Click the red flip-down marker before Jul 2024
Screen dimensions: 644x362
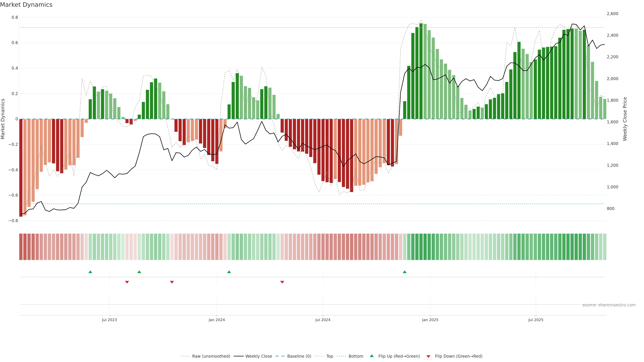[x=282, y=282]
